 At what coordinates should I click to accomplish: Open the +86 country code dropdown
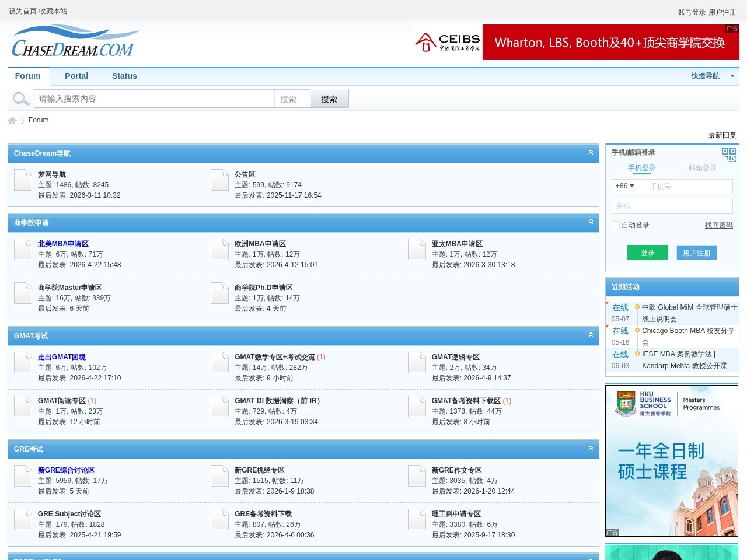pyautogui.click(x=625, y=186)
